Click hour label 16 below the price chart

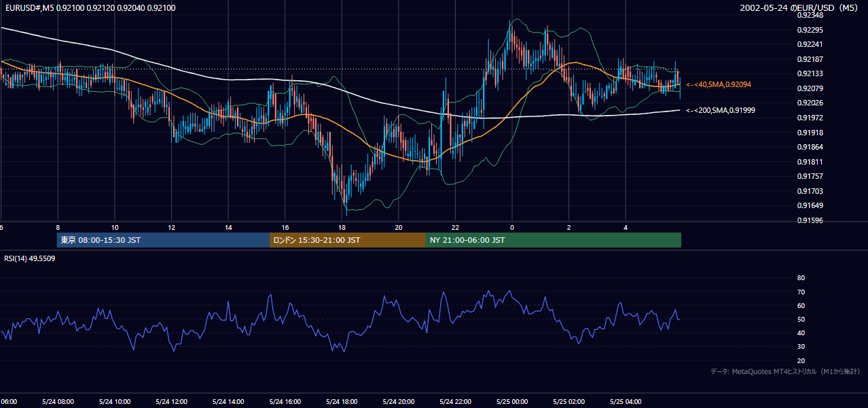pos(285,227)
